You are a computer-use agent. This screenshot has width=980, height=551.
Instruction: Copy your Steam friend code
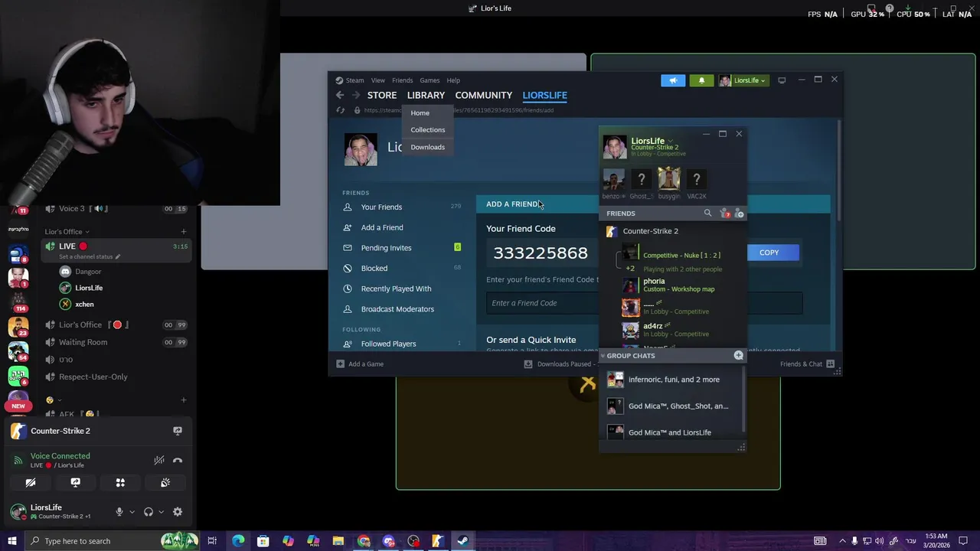[x=769, y=253]
